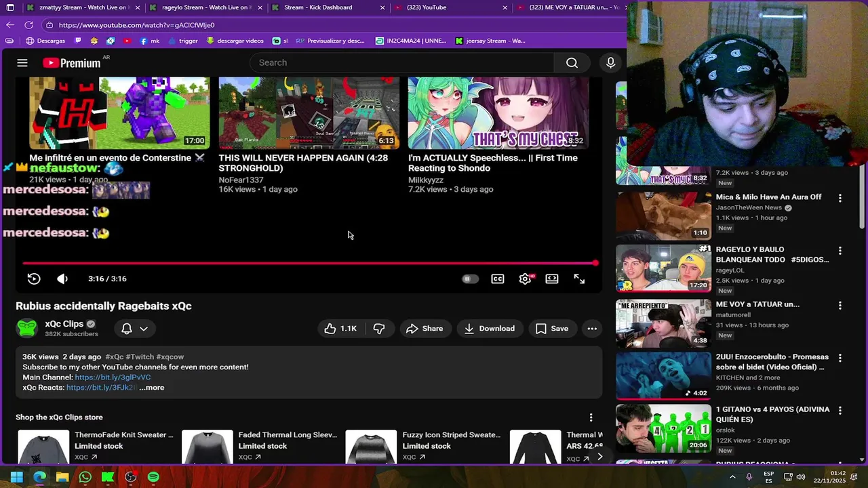Click the search magnifier button

(x=572, y=62)
